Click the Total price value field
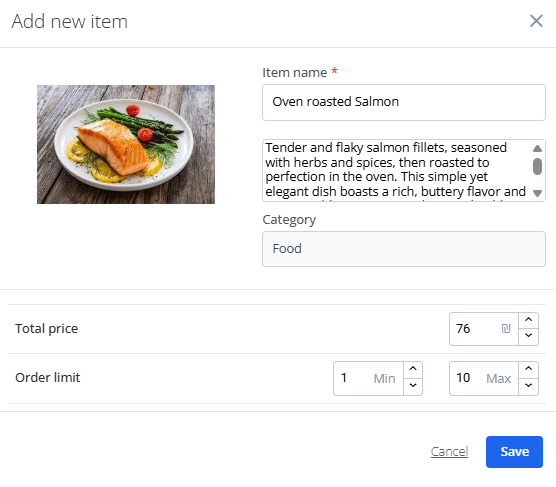 [484, 329]
